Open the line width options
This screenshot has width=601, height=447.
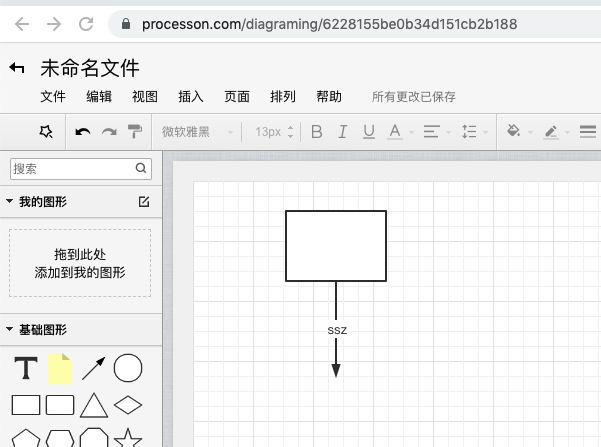click(x=588, y=132)
